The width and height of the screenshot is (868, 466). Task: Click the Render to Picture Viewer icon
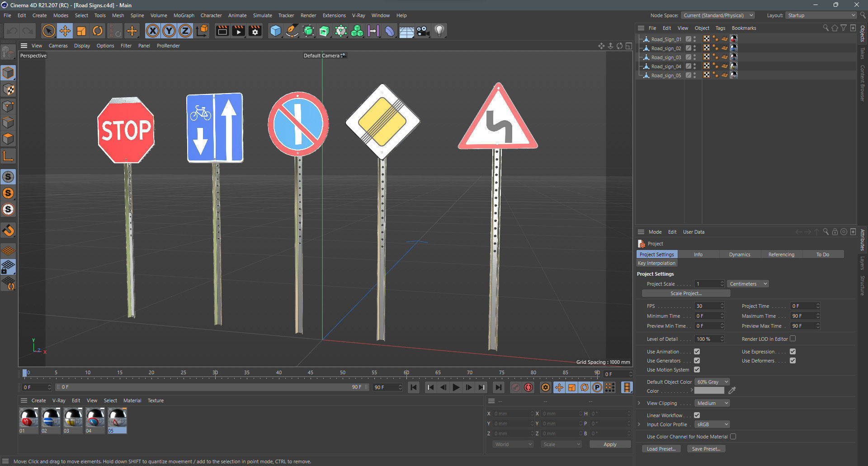click(238, 31)
